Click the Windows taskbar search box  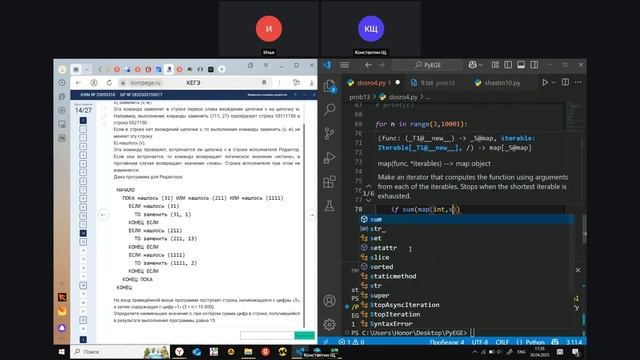pyautogui.click(x=120, y=352)
